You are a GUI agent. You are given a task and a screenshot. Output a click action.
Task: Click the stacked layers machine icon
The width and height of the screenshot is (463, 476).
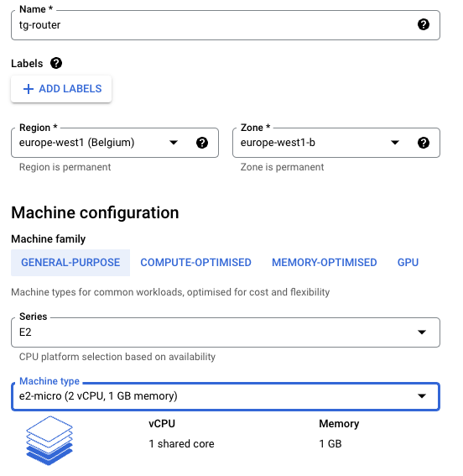click(49, 441)
